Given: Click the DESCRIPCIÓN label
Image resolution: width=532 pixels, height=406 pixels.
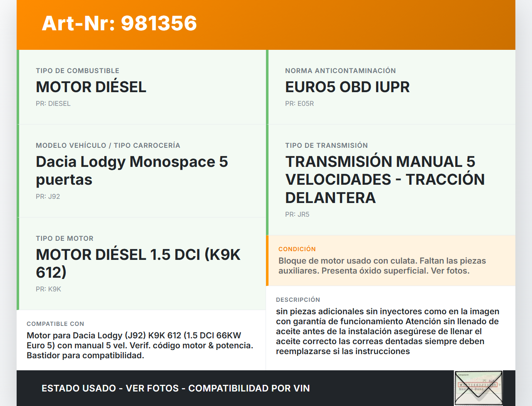Looking at the screenshot, I should pyautogui.click(x=298, y=300).
